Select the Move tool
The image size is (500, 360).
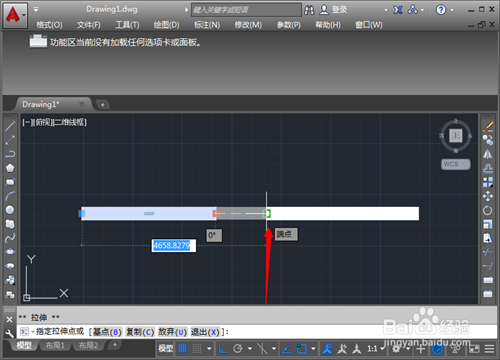(x=488, y=196)
